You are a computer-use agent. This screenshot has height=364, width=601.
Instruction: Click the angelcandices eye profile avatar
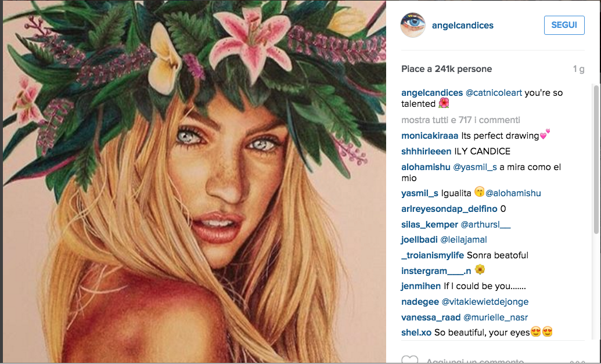coord(413,26)
